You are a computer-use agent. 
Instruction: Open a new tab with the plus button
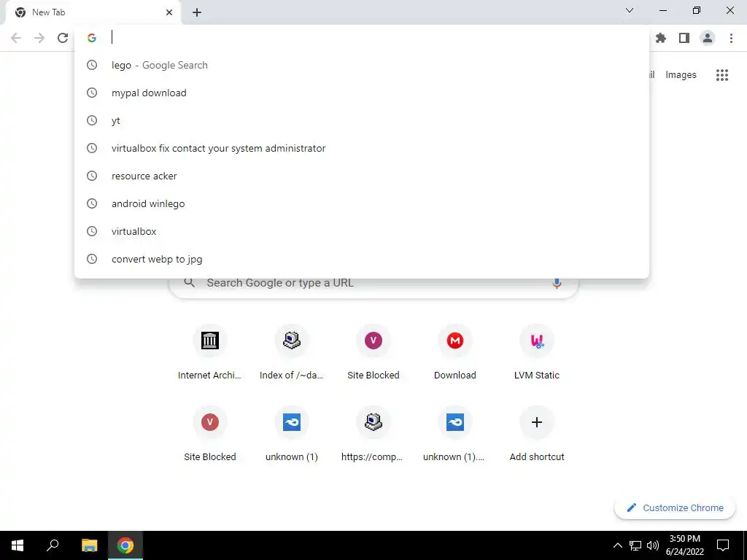point(197,12)
